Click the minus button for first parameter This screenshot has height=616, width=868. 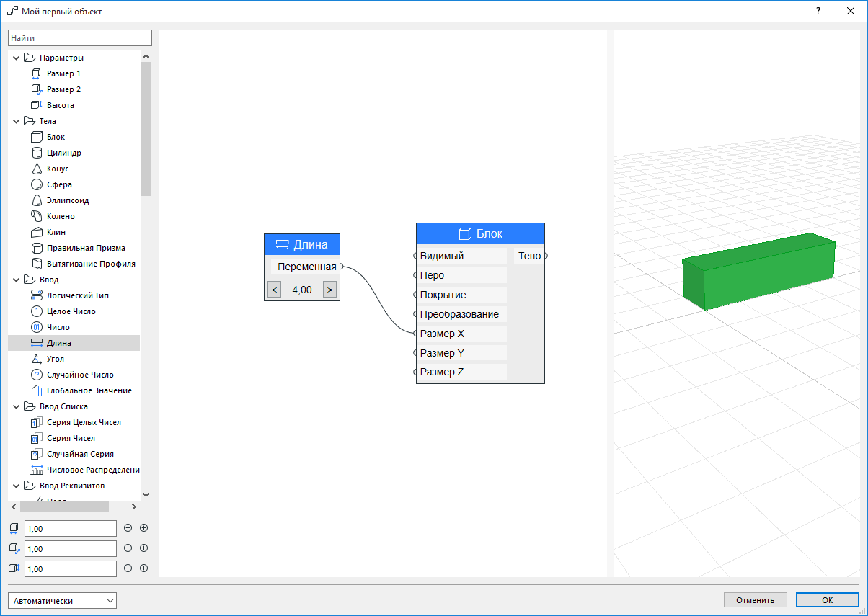[x=128, y=528]
